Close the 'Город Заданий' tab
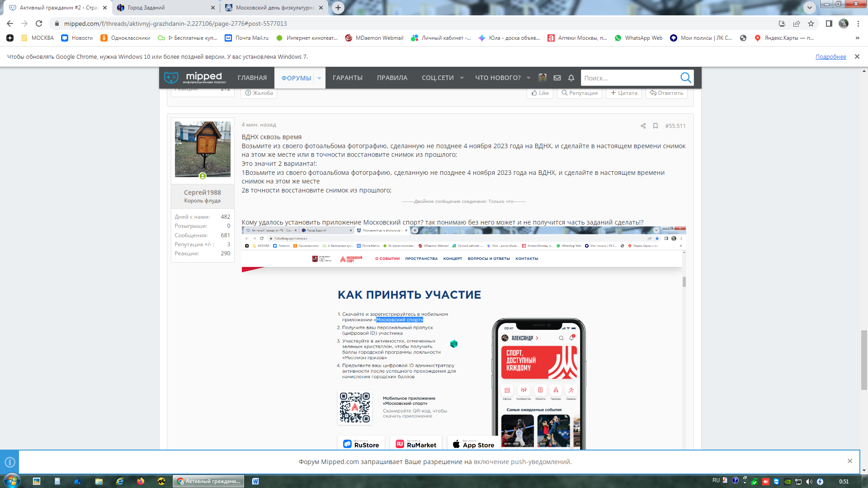The image size is (868, 488). 213,8
